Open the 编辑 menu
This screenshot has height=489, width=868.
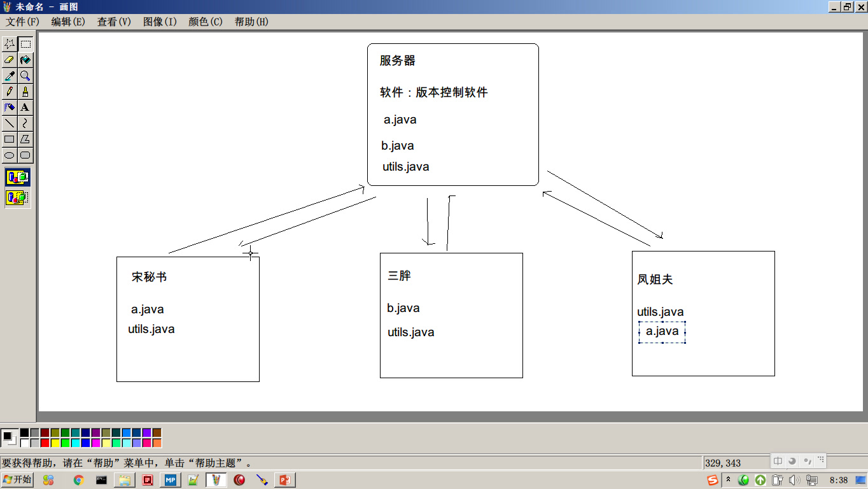point(68,21)
